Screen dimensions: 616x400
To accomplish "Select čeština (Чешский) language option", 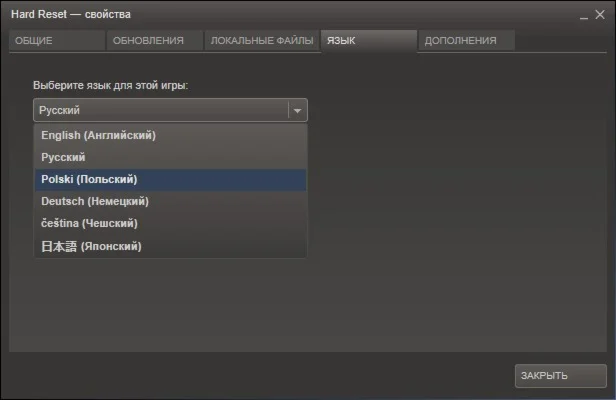I will 170,224.
